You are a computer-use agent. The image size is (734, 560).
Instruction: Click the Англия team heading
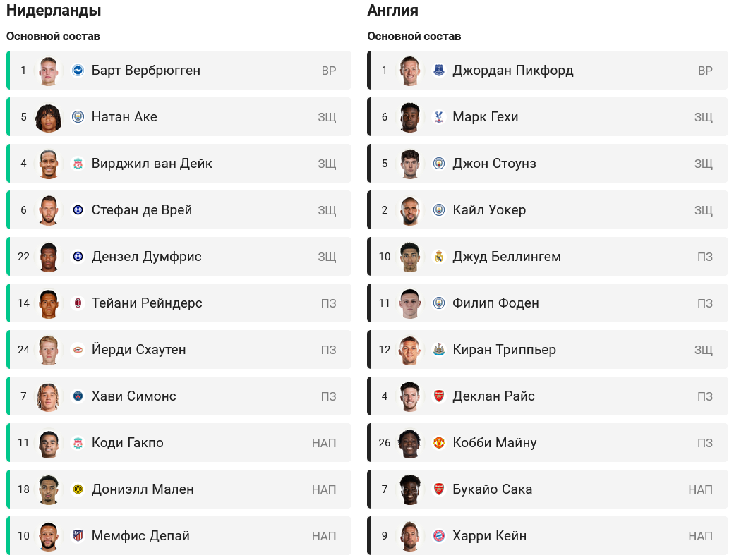pyautogui.click(x=392, y=11)
